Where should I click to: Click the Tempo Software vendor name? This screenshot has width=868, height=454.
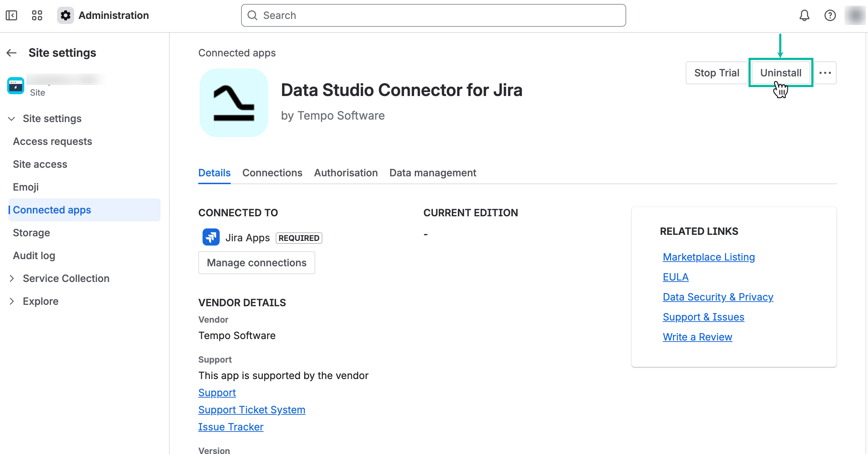(x=237, y=336)
